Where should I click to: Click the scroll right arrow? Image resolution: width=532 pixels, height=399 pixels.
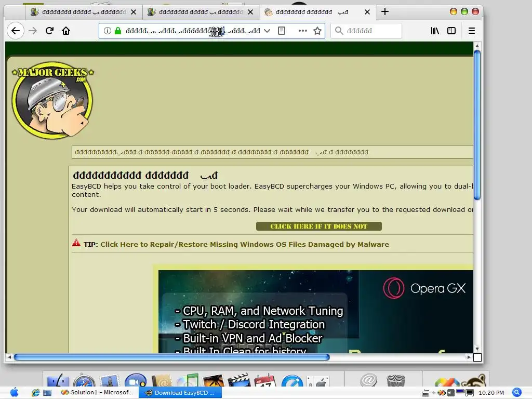(469, 357)
